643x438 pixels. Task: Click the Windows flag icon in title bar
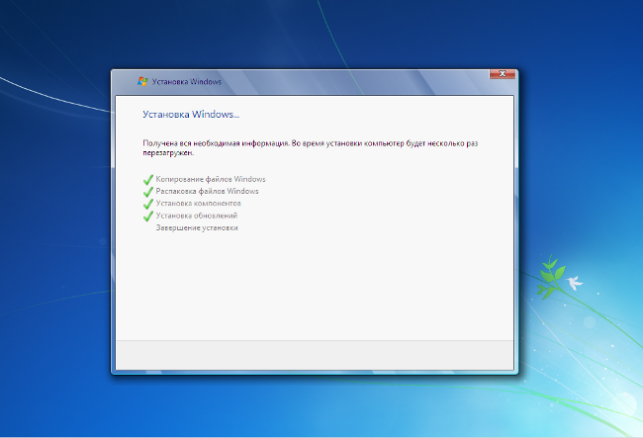[142, 81]
